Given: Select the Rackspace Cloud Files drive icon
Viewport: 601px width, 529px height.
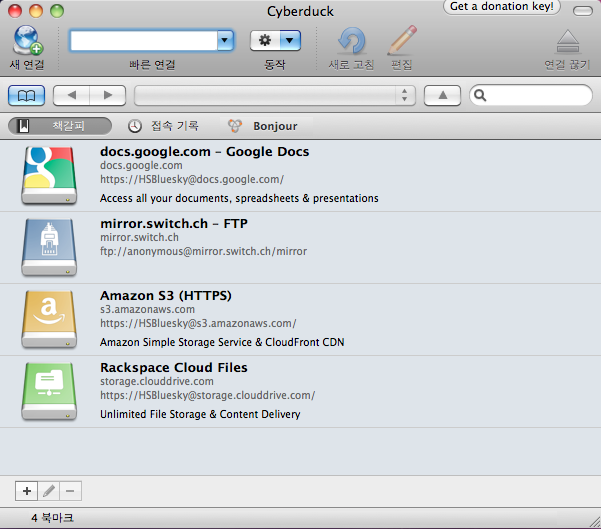Looking at the screenshot, I should (x=50, y=391).
